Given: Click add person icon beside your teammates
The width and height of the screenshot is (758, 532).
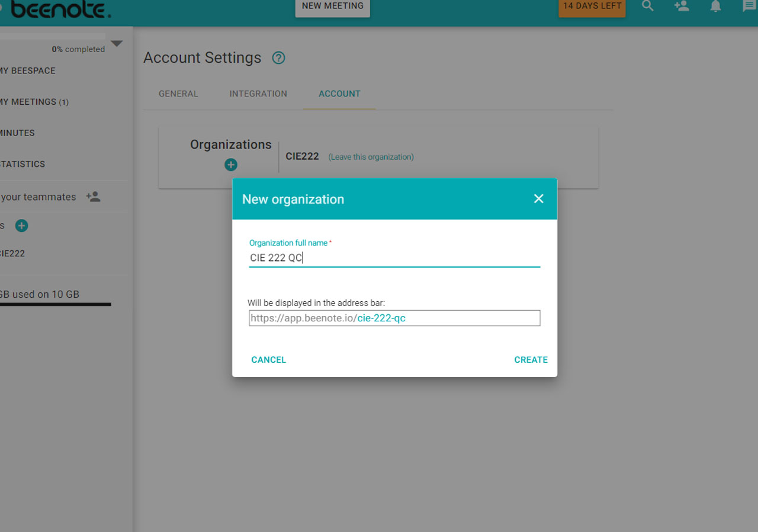Looking at the screenshot, I should point(93,197).
